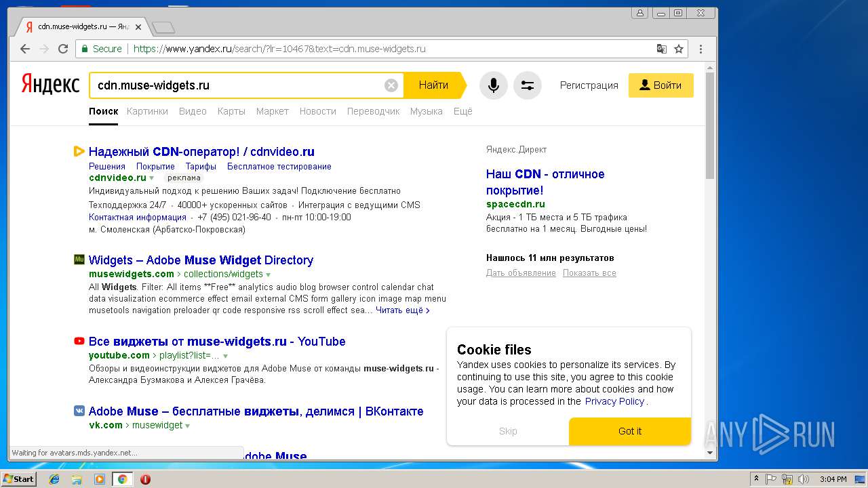
Task: Click the Найти search button
Action: point(434,85)
